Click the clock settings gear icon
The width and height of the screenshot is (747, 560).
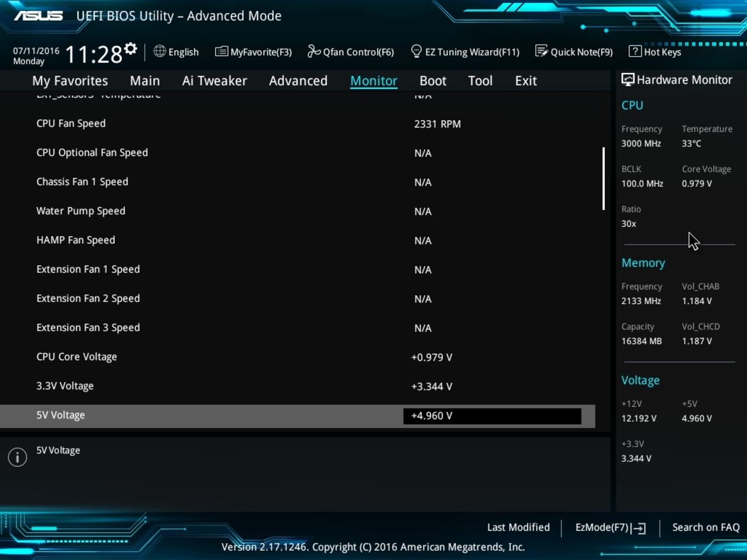click(x=131, y=49)
